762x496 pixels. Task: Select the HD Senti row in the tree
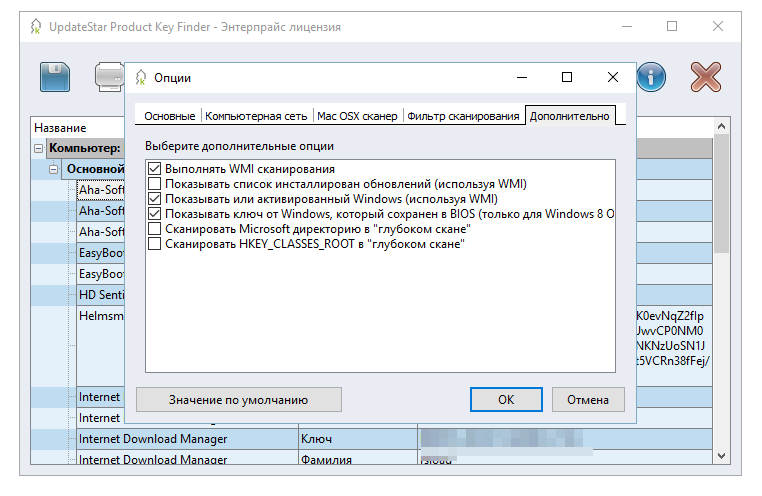point(102,295)
